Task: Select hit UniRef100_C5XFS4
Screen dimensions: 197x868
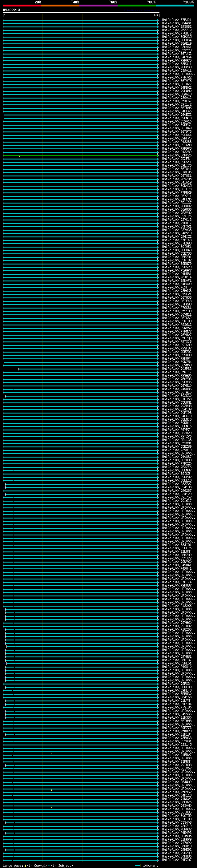Action: [176, 159]
